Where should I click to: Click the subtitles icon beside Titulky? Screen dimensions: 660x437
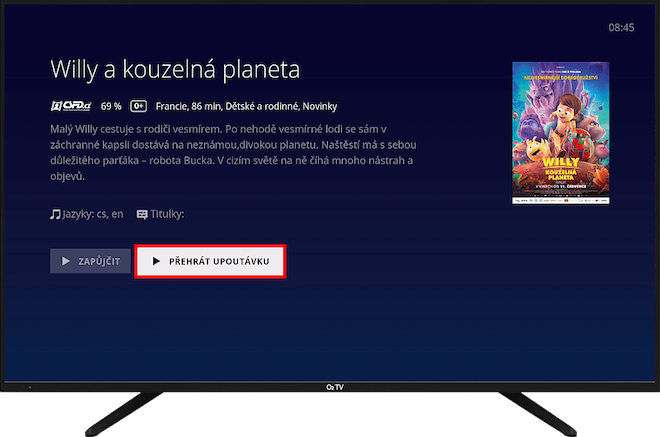pyautogui.click(x=142, y=215)
